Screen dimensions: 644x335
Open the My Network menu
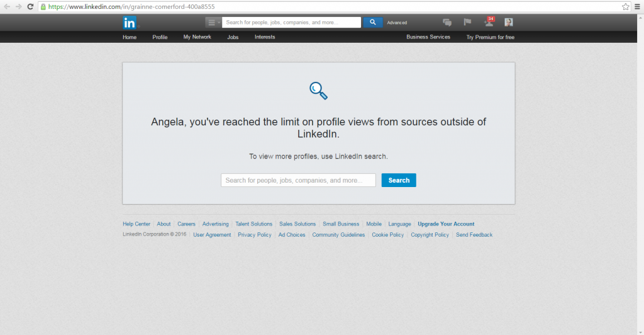coord(197,37)
